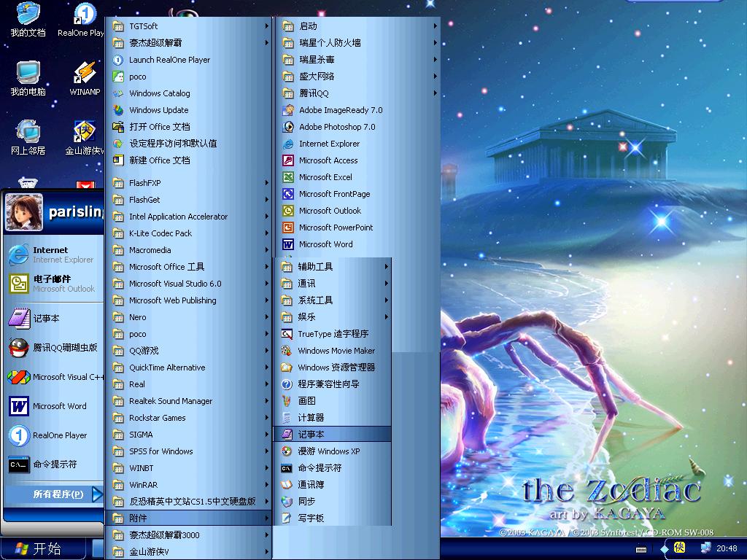
Task: Choose 设定程序访问和默认值 menu entry
Action: coord(189,144)
